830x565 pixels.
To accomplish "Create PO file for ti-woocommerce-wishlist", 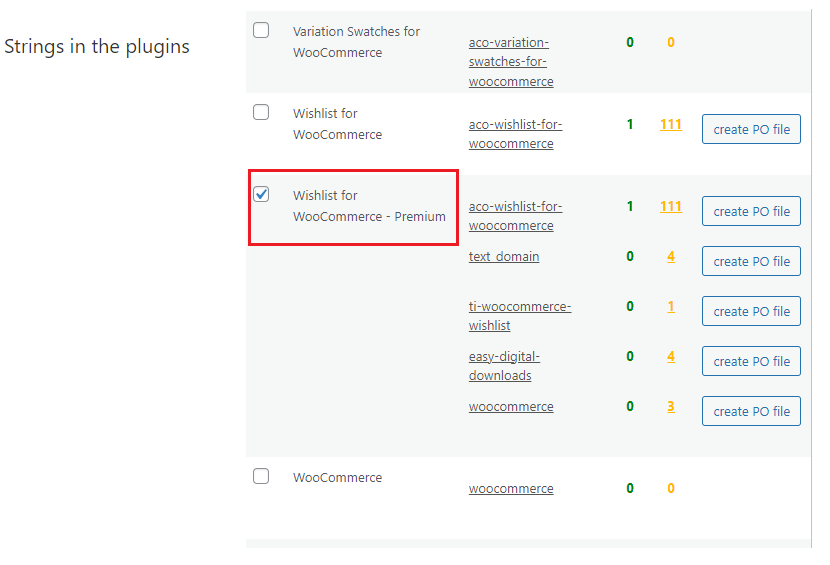I will [751, 311].
